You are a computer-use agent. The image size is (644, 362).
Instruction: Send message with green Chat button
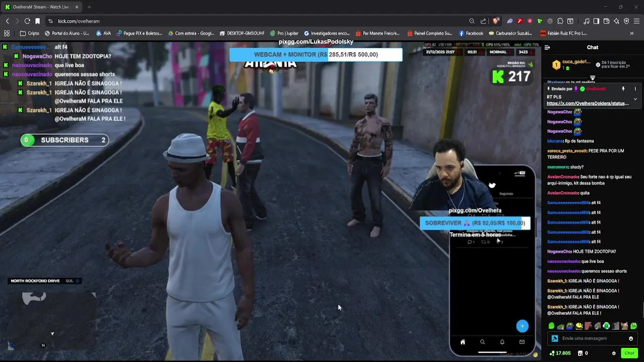coord(629,353)
